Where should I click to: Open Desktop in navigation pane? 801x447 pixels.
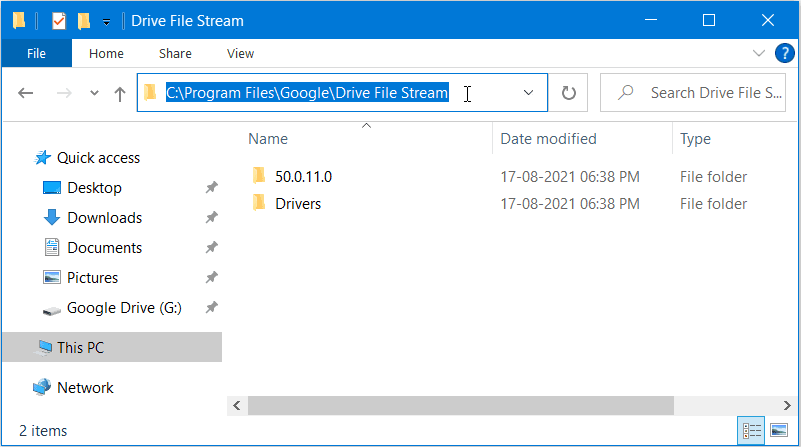point(95,188)
